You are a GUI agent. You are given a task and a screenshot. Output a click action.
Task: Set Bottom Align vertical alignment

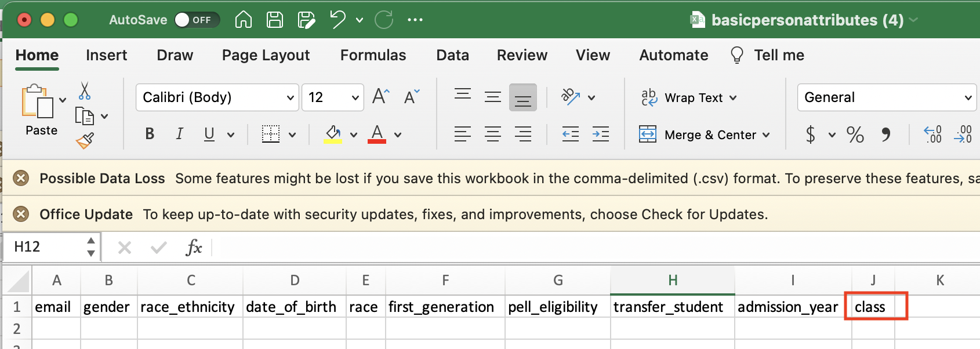[x=523, y=97]
